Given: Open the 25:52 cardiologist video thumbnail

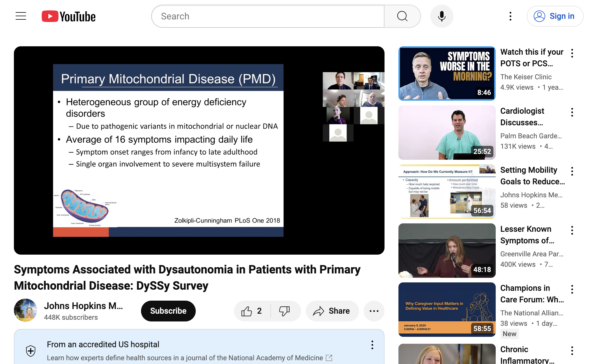Looking at the screenshot, I should (447, 133).
